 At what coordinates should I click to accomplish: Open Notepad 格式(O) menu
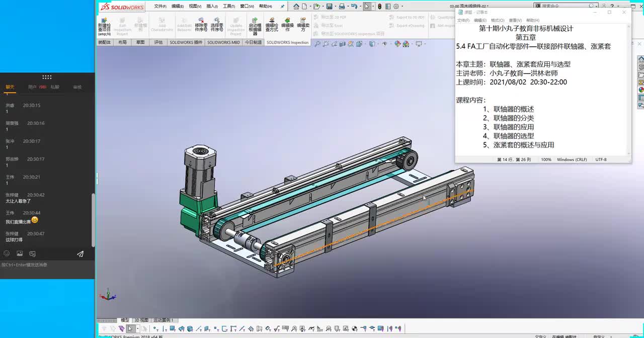click(x=498, y=21)
